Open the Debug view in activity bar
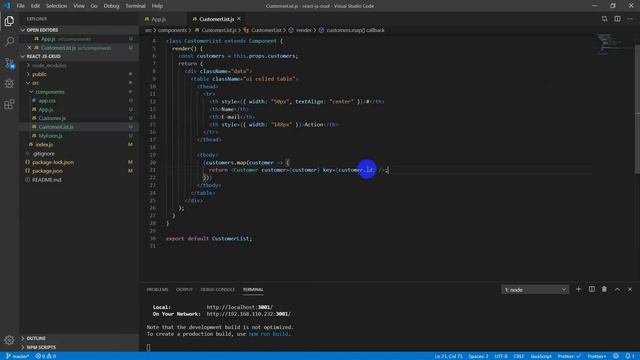This screenshot has width=640, height=360. [9, 84]
